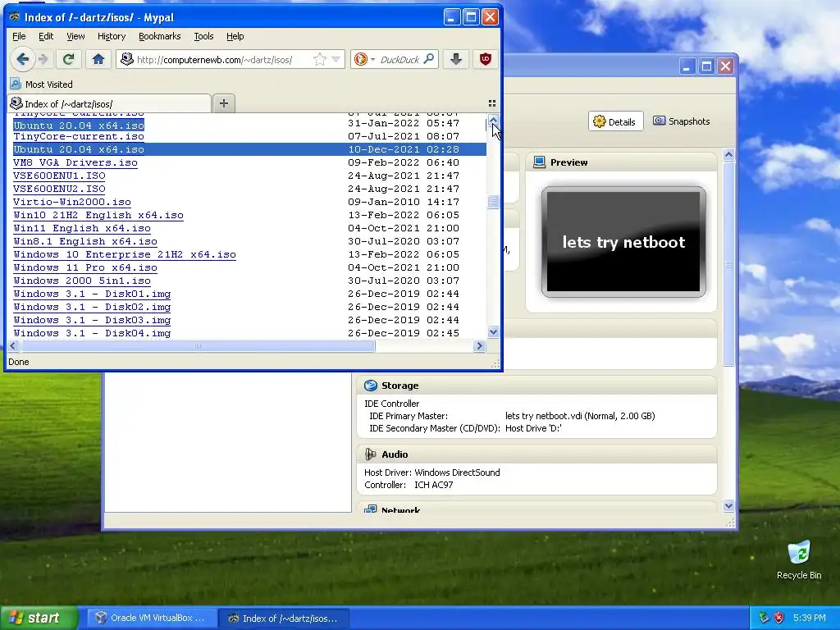Click VirtualBox details scroll up arrow

pos(728,155)
